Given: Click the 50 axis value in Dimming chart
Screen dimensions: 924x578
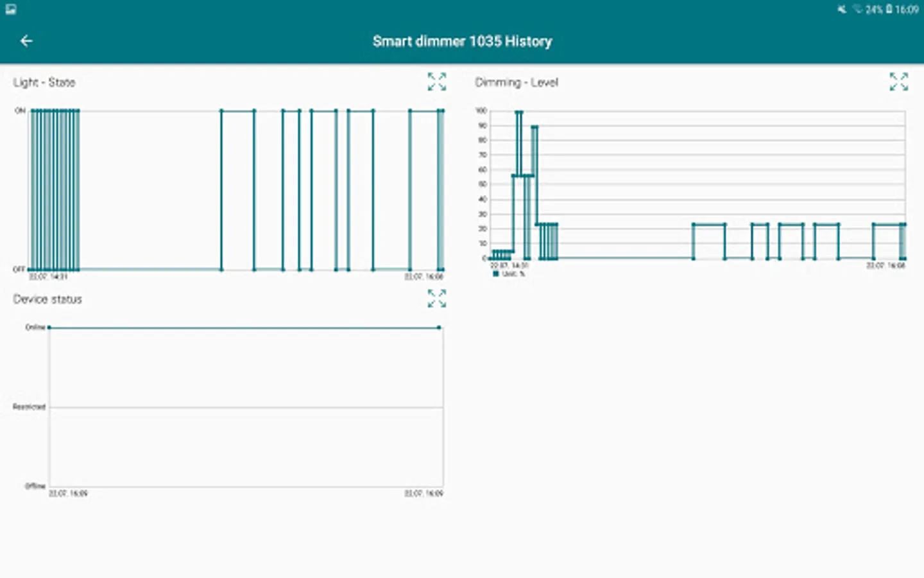Looking at the screenshot, I should click(x=483, y=184).
